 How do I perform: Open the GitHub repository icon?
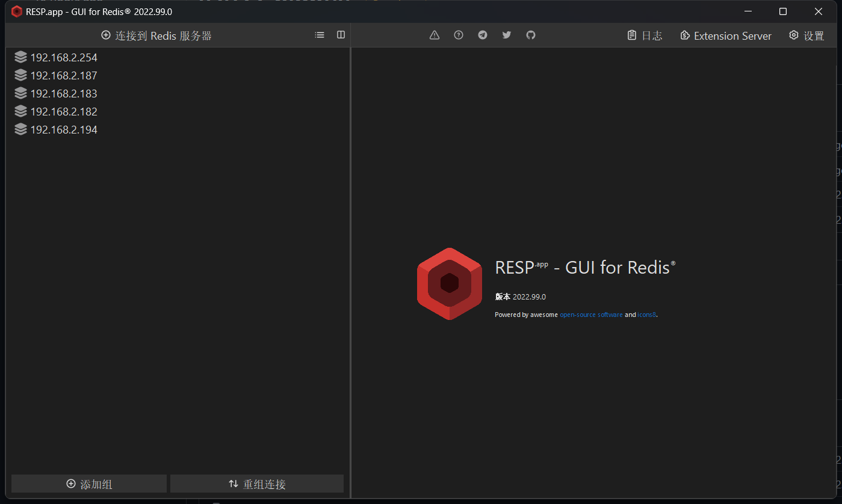click(531, 35)
